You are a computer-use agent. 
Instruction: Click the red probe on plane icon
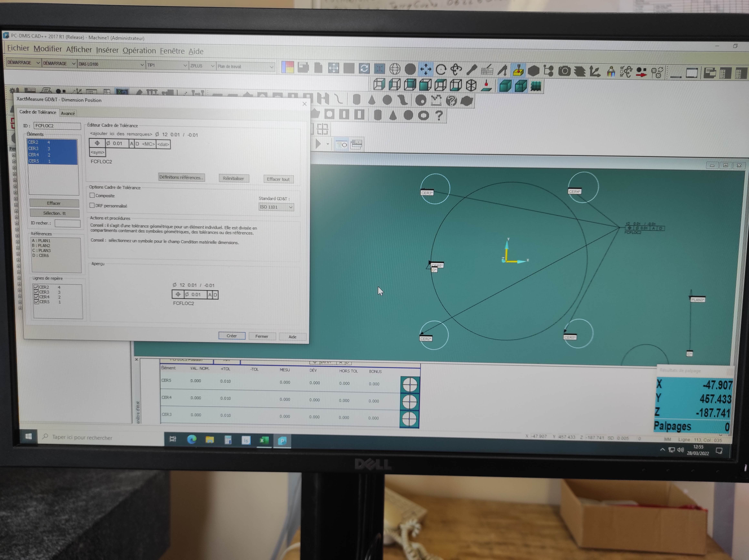tap(486, 85)
